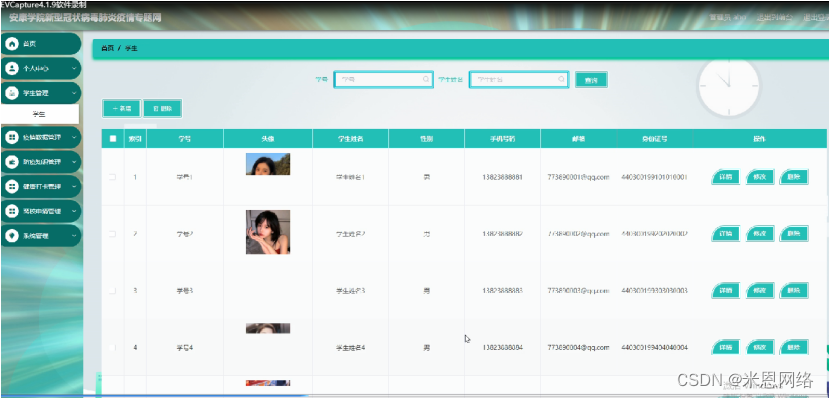
Task: Click 删除 for student 学号2
Action: pos(794,234)
